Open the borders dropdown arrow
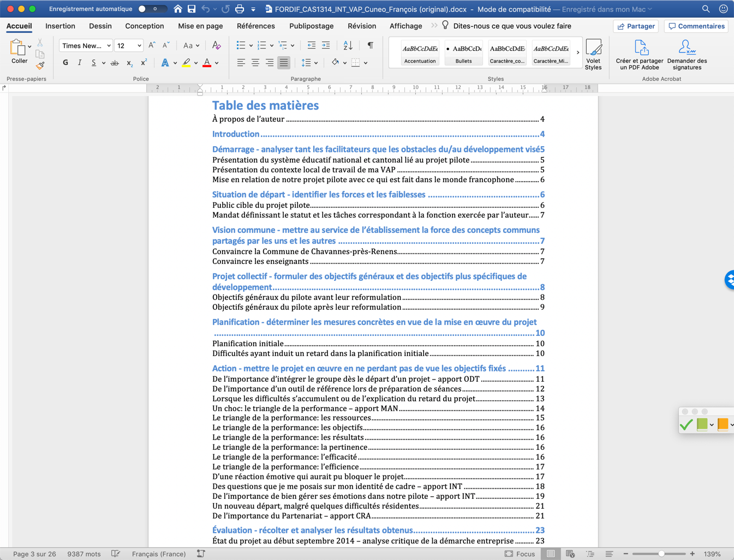This screenshot has height=560, width=734. (x=366, y=63)
